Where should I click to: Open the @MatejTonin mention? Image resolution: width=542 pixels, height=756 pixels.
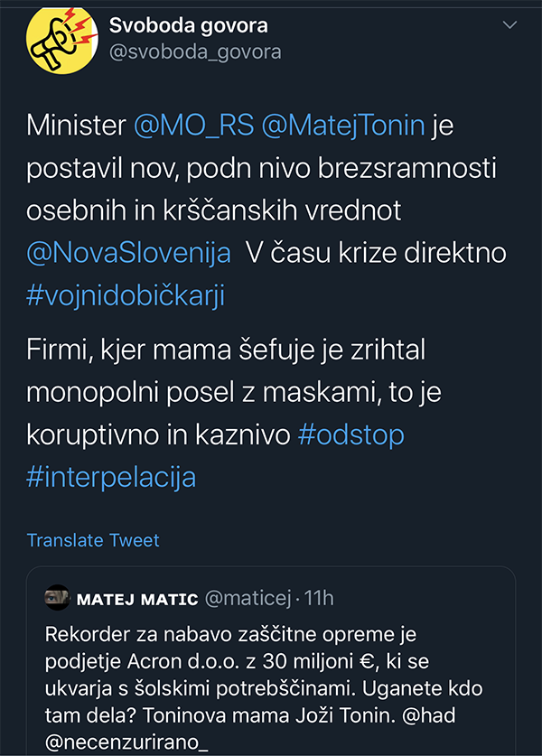342,125
